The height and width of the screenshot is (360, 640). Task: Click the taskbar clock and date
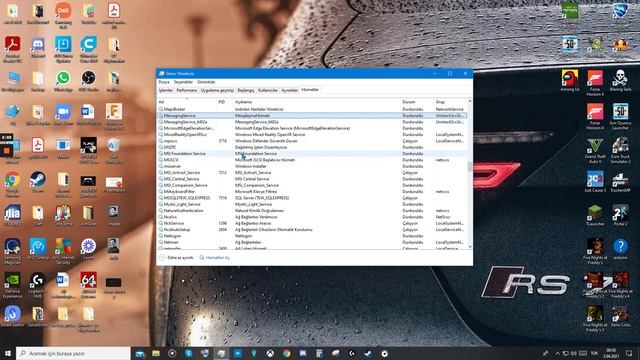[611, 353]
